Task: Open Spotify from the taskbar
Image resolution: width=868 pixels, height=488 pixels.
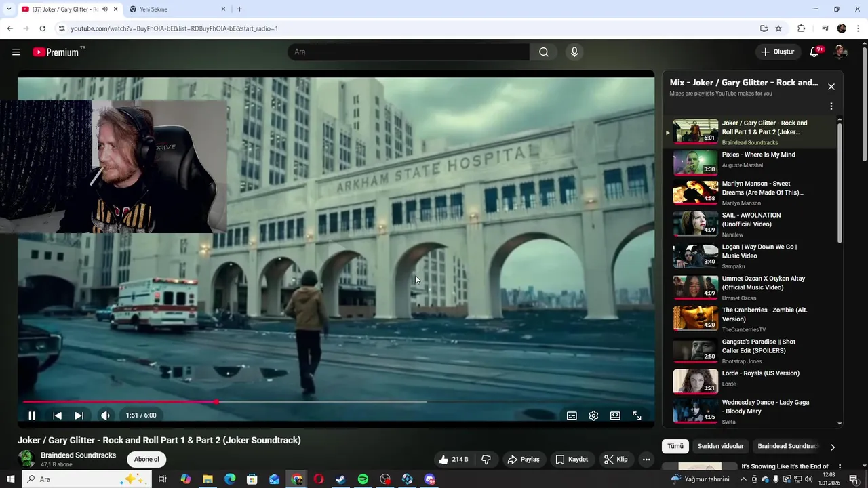Action: [x=363, y=479]
